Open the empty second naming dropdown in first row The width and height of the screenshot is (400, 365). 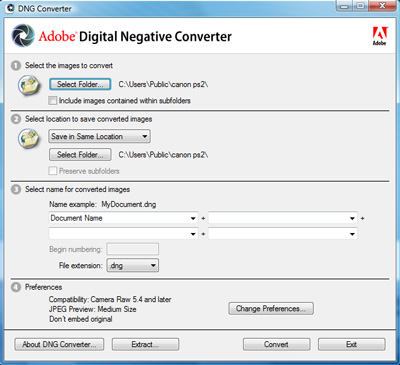click(x=283, y=218)
